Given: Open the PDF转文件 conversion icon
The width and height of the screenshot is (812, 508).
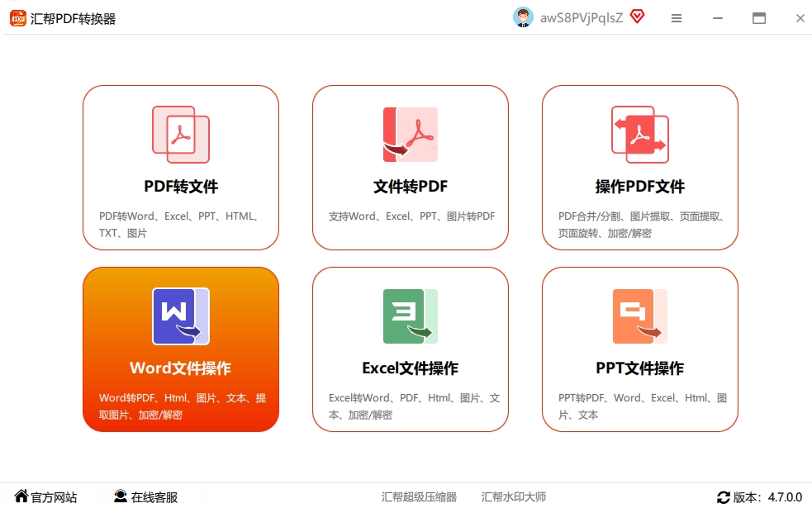Looking at the screenshot, I should pyautogui.click(x=181, y=135).
